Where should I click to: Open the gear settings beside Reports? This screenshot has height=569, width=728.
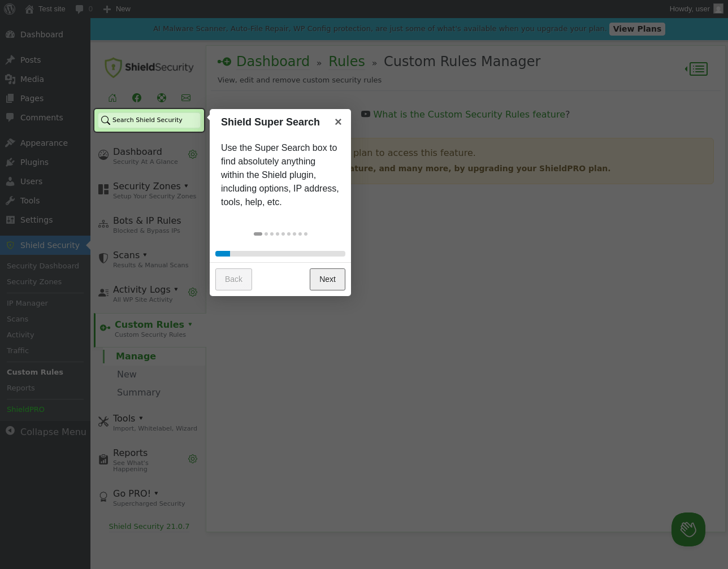pos(193,459)
